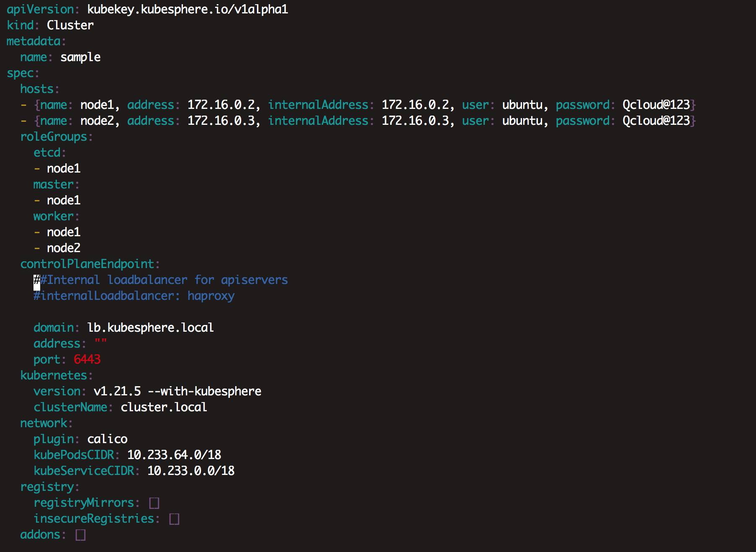Click the kind value Cluster
756x552 pixels.
pos(70,25)
